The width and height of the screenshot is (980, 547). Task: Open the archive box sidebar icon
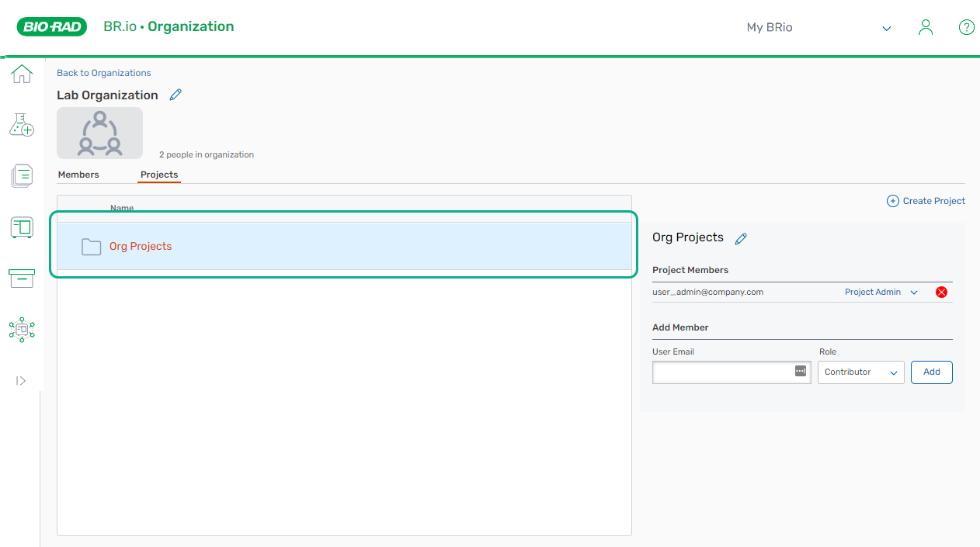click(22, 279)
